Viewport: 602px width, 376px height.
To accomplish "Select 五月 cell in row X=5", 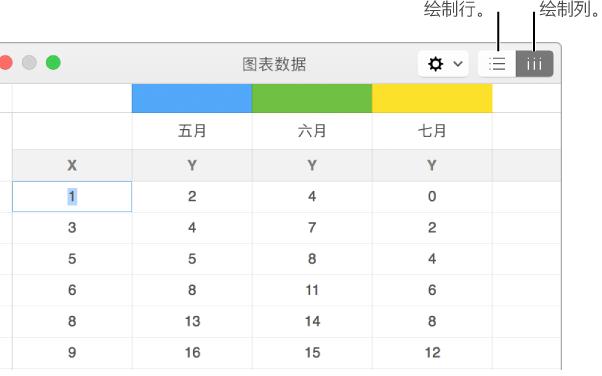I will (x=192, y=259).
